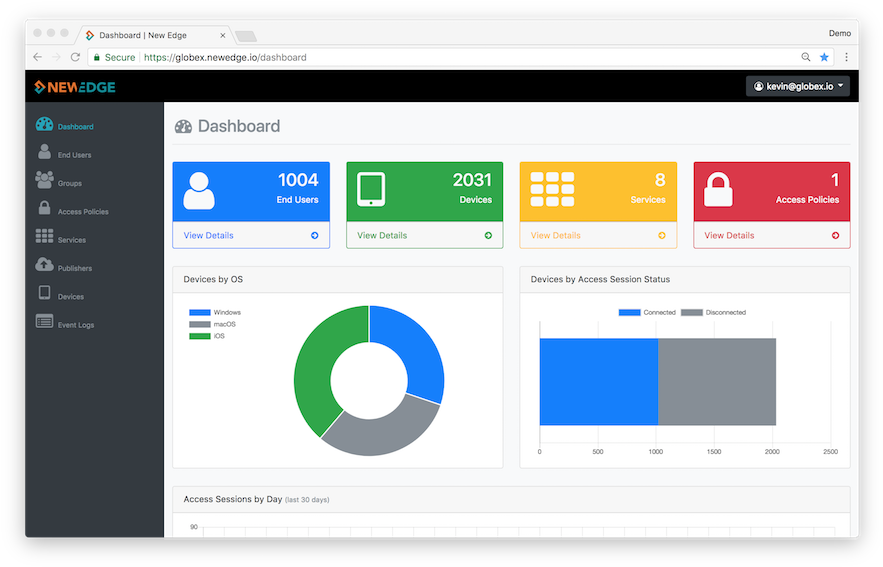Select the Access Policies padlock sidebar icon

pyautogui.click(x=44, y=208)
